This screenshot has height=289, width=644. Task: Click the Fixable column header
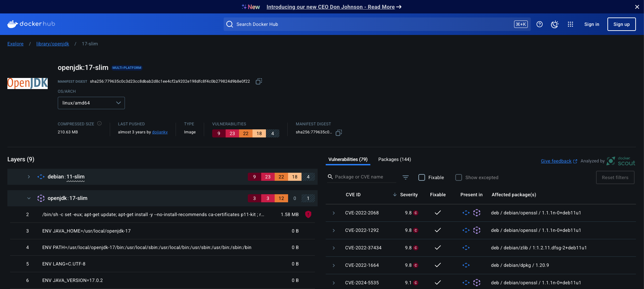pos(438,195)
